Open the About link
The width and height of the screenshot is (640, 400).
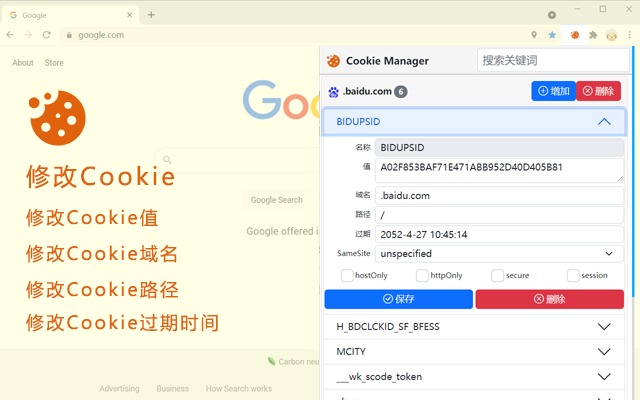[22, 63]
